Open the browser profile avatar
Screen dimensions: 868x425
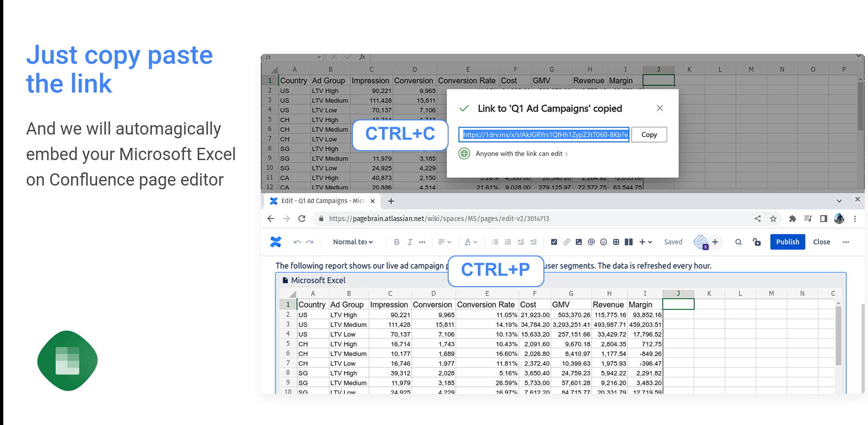pos(839,219)
